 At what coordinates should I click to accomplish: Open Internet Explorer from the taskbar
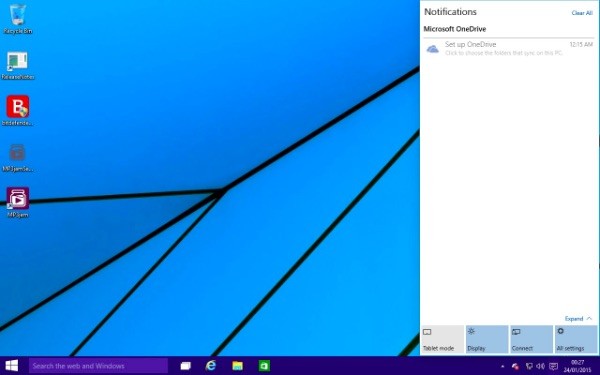(x=210, y=366)
